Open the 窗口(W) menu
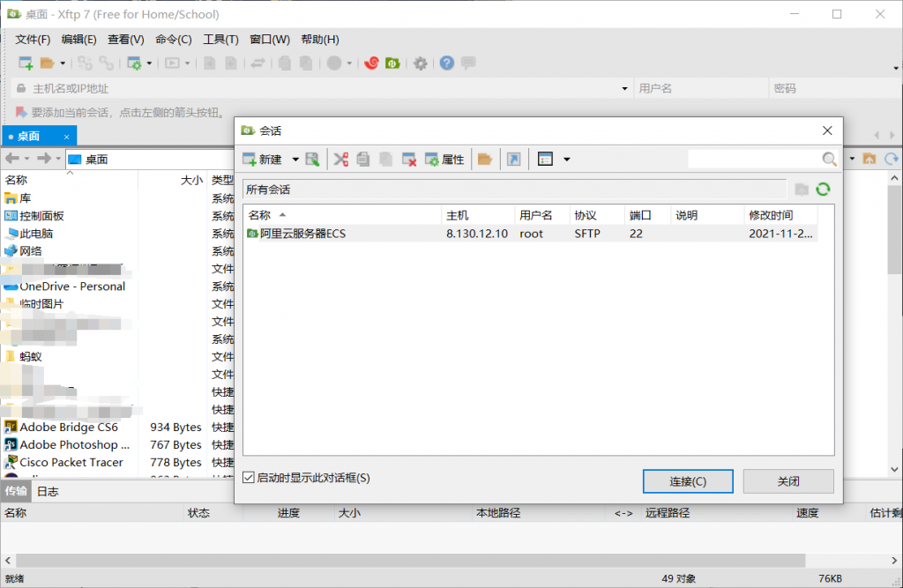 tap(270, 39)
